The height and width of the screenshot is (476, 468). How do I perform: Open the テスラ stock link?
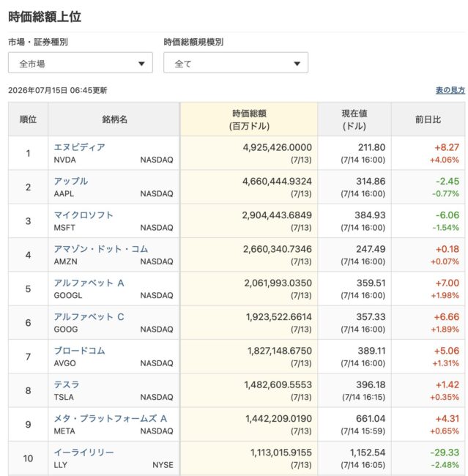tap(67, 384)
